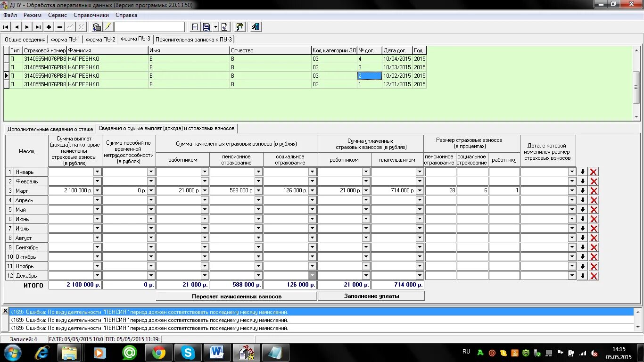644x362 pixels.
Task: Click Пересчет начисленных взносов button
Action: pos(237,296)
